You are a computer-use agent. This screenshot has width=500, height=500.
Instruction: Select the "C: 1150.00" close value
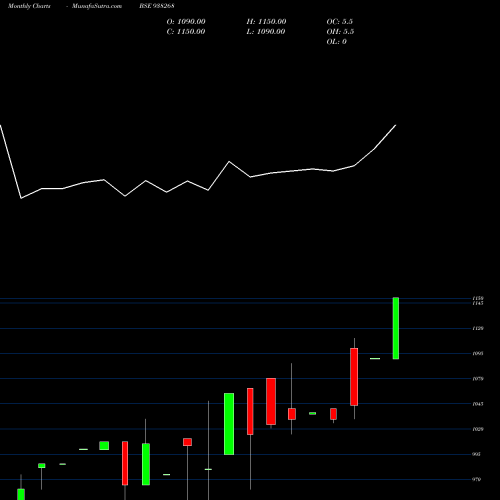coord(186,32)
